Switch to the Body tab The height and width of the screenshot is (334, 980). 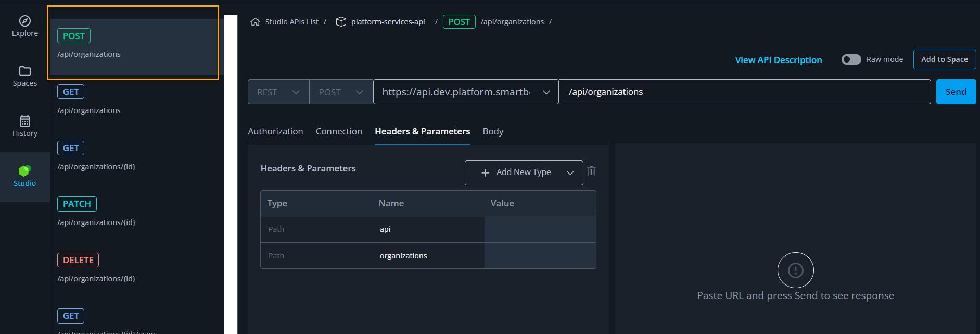pos(493,131)
